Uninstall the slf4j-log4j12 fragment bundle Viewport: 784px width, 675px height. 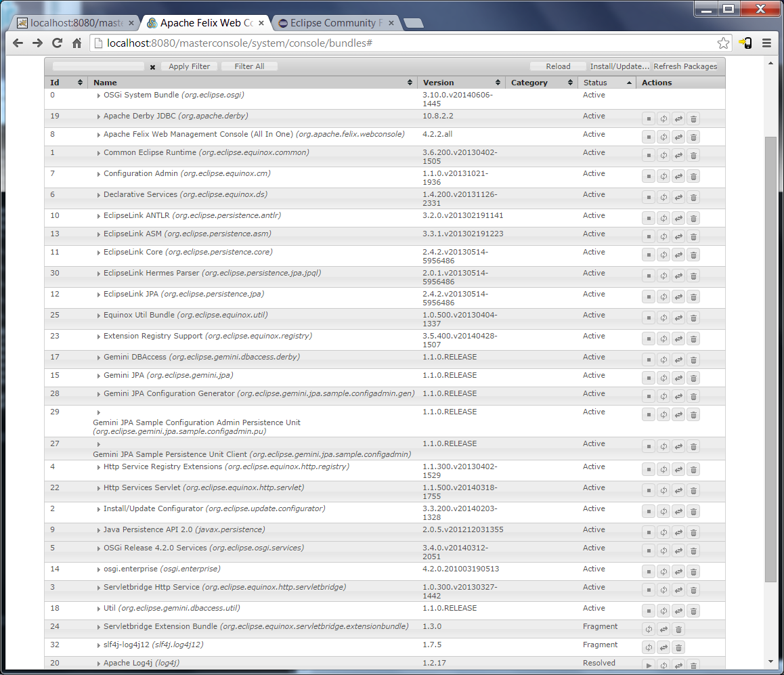click(678, 648)
